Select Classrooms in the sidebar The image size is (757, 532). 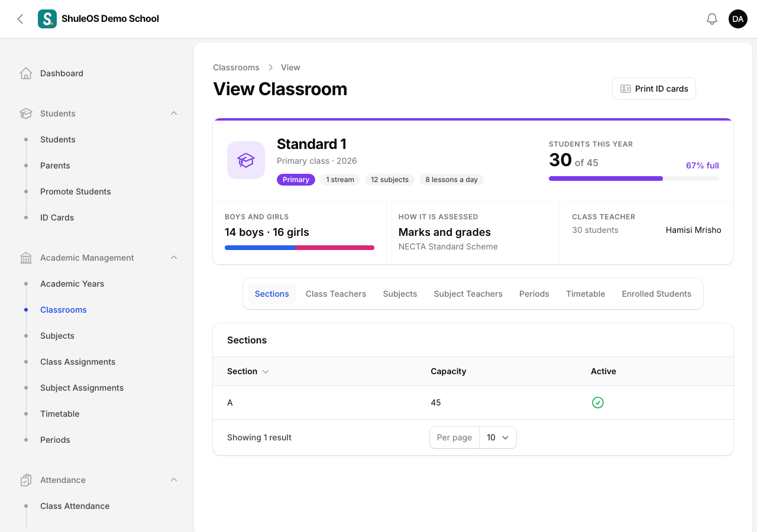click(63, 310)
